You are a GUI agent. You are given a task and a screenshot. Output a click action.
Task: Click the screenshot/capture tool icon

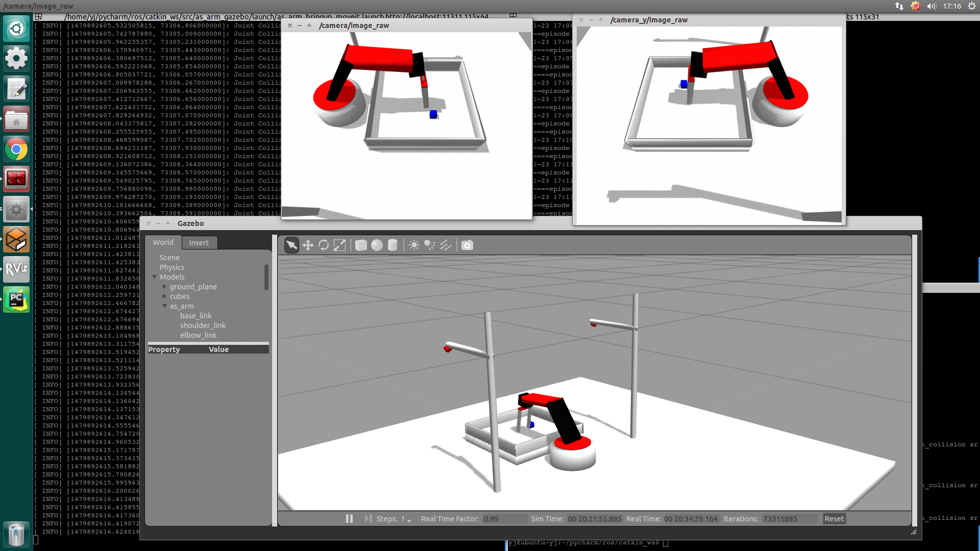467,245
